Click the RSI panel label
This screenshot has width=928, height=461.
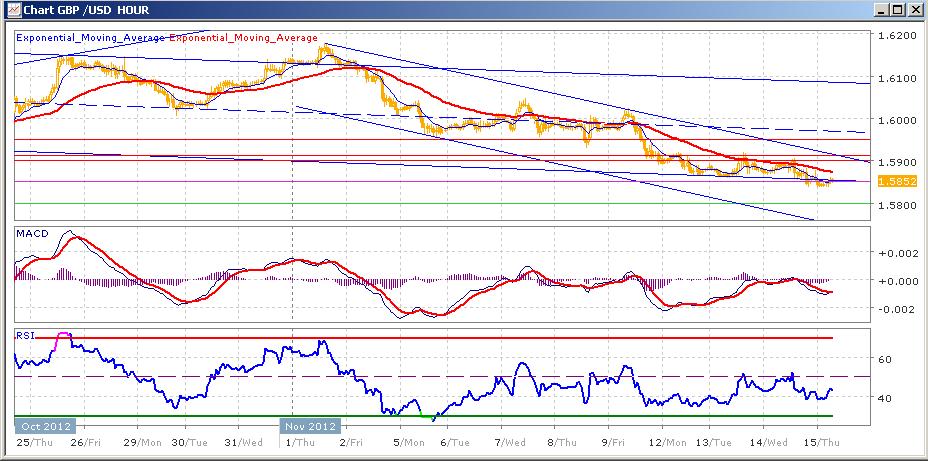25,336
